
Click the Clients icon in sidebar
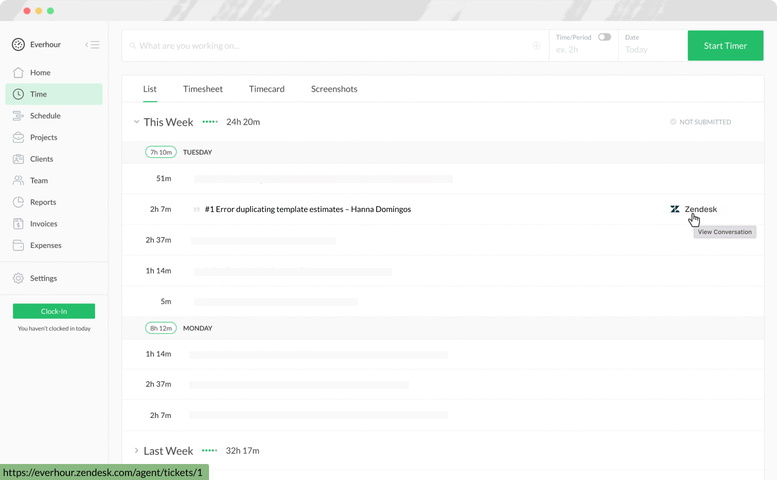18,159
